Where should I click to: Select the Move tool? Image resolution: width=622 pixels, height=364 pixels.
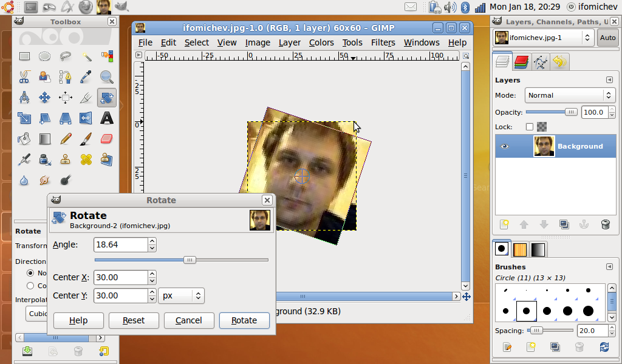click(45, 98)
